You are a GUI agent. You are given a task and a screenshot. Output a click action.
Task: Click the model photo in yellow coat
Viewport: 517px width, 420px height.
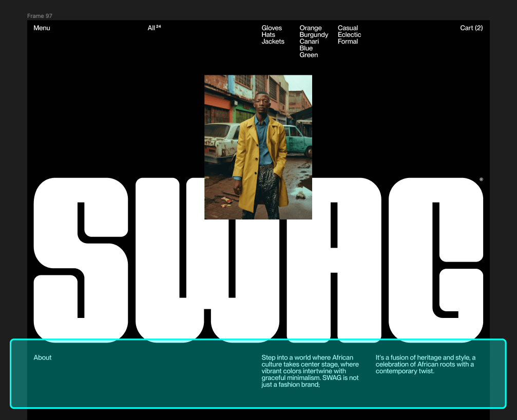258,147
